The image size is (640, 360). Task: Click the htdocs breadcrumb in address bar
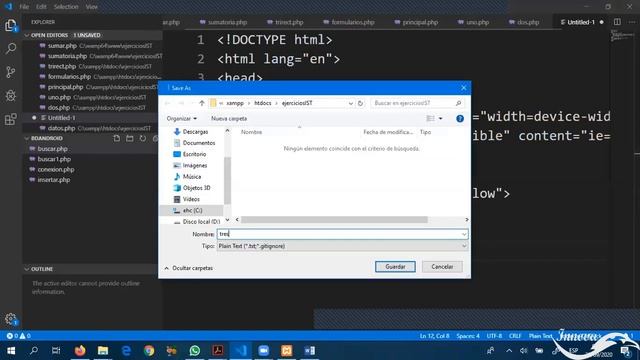pyautogui.click(x=262, y=103)
